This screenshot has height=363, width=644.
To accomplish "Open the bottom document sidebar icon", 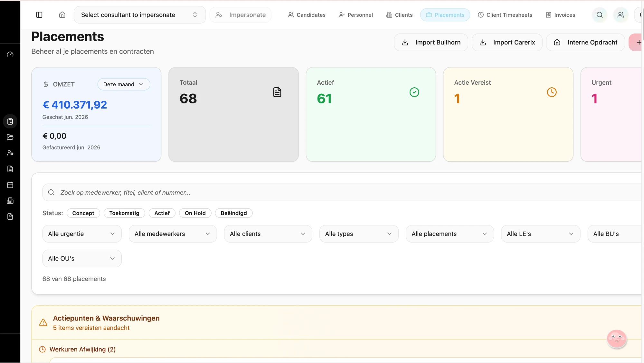I will (x=10, y=216).
